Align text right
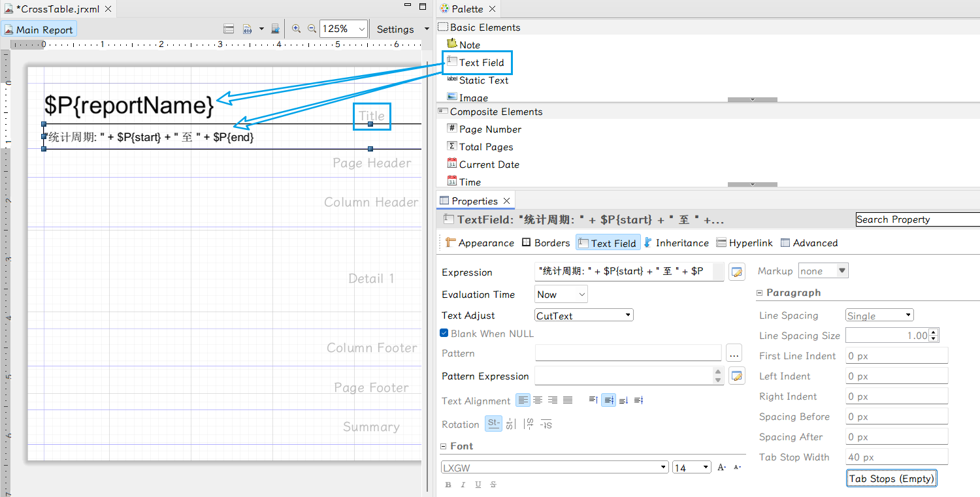The height and width of the screenshot is (497, 980). coord(553,400)
